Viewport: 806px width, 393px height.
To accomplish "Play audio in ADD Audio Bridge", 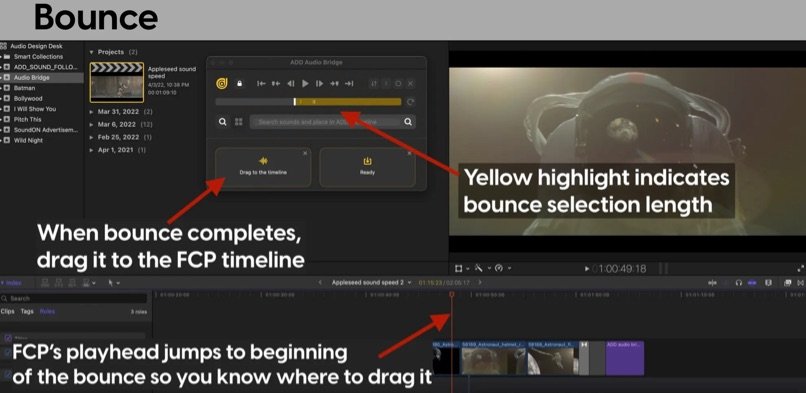I will (x=305, y=83).
